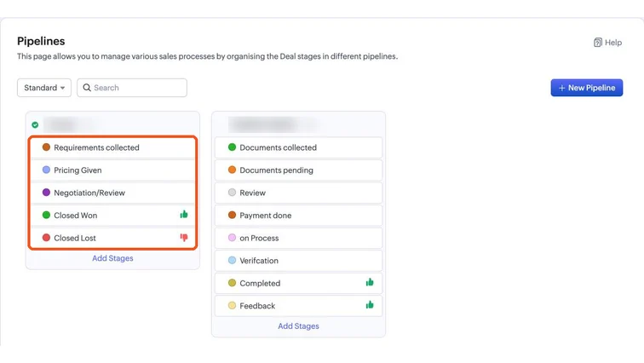Pick the Feedback yellow dot
644x363 pixels.
pyautogui.click(x=232, y=305)
